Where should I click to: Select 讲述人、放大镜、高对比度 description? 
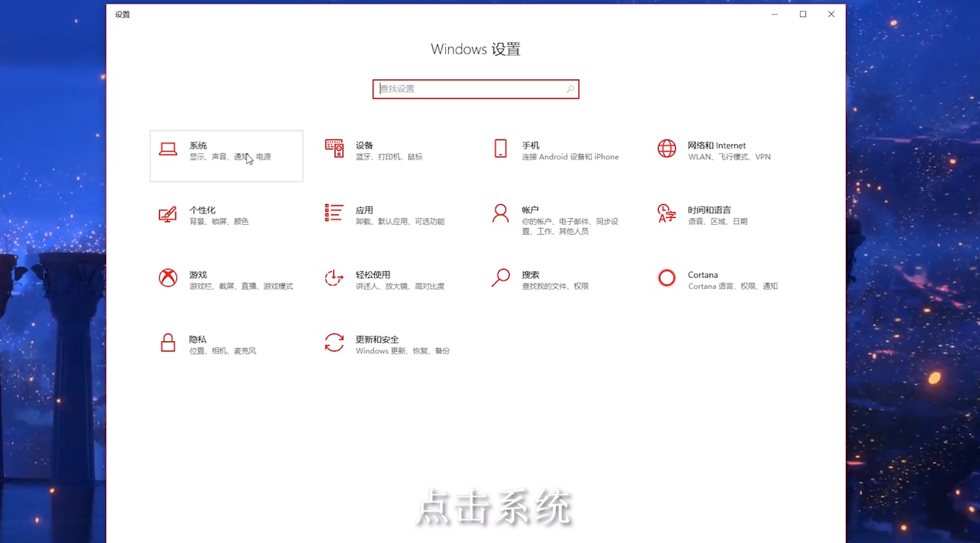point(400,287)
